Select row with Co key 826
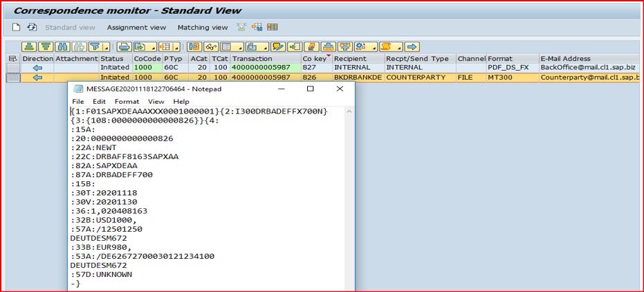 tap(13, 77)
